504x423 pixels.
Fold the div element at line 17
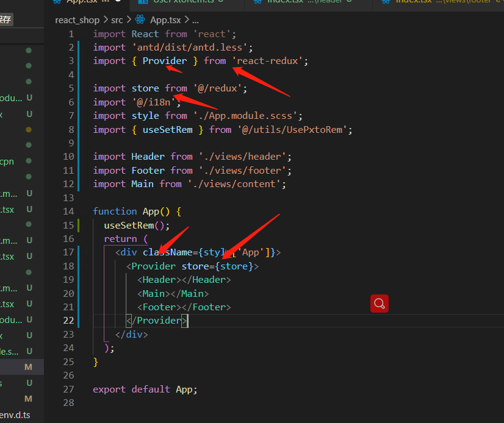pos(85,252)
